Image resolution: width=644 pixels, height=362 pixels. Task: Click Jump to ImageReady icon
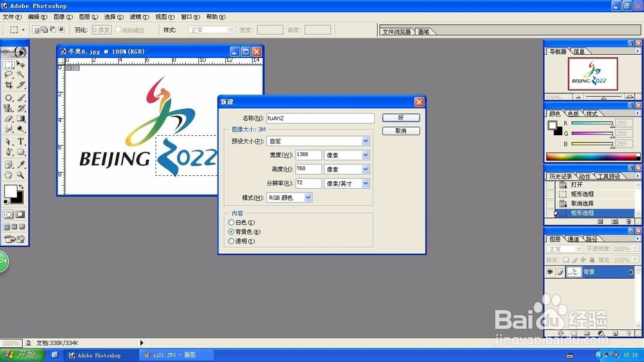[15, 239]
